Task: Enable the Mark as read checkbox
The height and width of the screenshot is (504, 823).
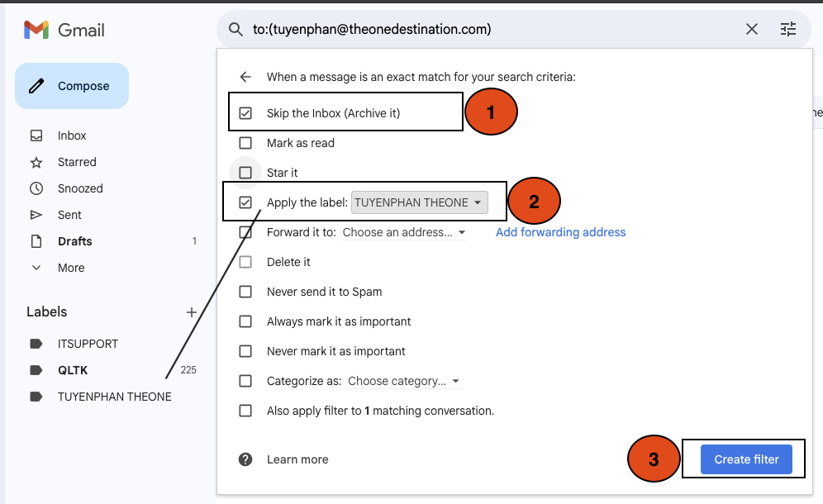Action: coord(245,143)
